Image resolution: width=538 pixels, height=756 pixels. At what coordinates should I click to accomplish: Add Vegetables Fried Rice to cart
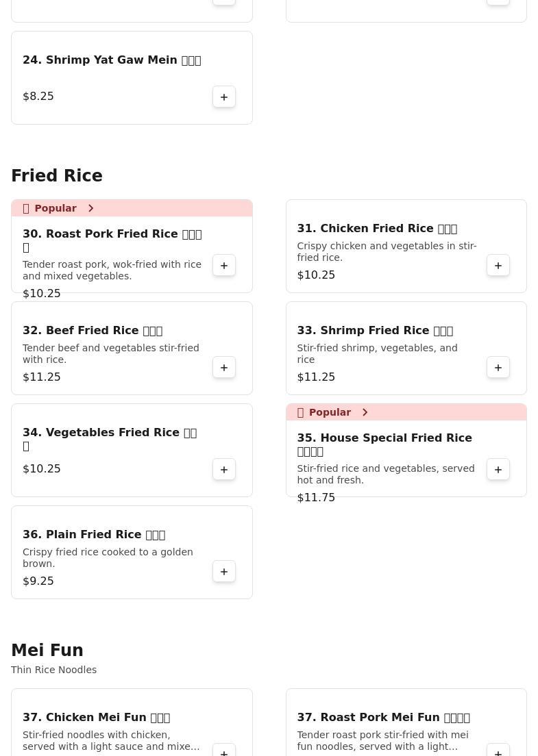click(224, 469)
